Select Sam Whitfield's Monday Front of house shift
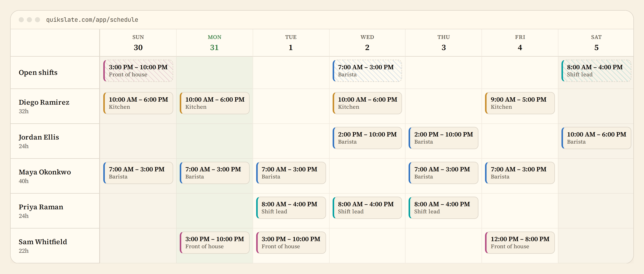 click(214, 243)
